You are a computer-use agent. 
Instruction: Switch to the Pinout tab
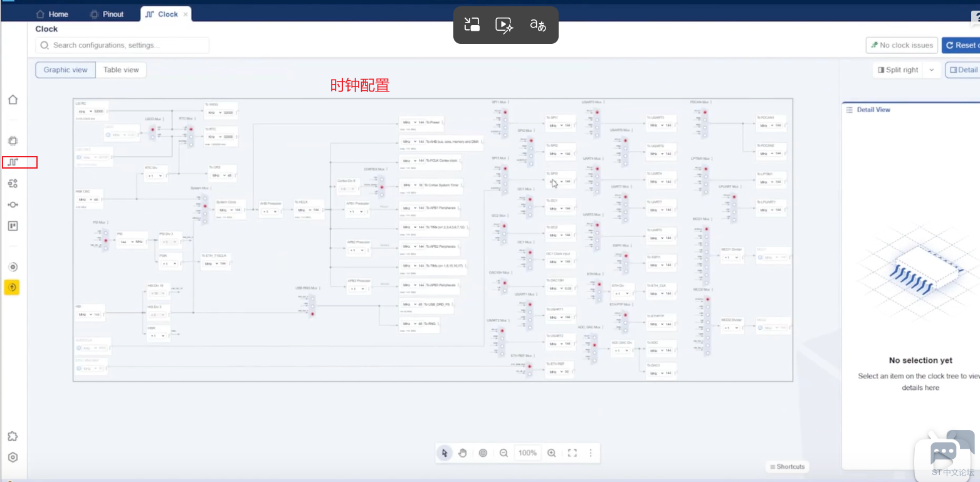pos(107,14)
